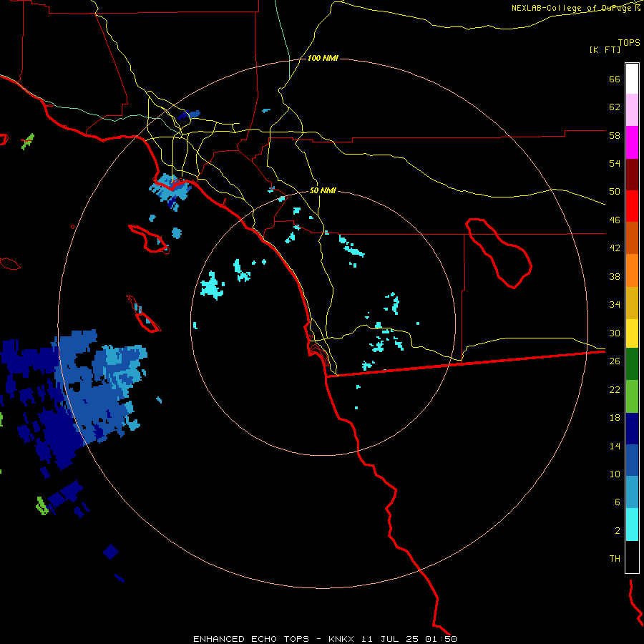Click the legend value 18
Image resolution: width=644 pixels, height=644 pixels.
615,418
